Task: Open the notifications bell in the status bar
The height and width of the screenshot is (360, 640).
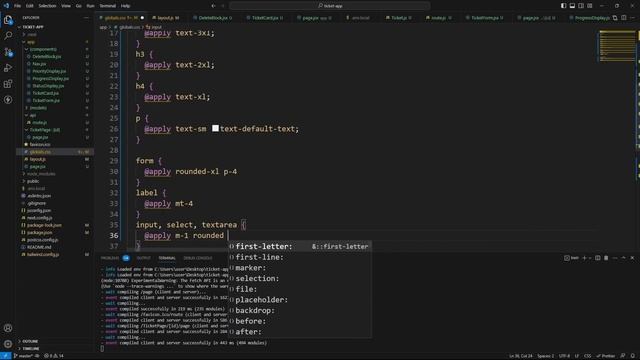Action: click(x=633, y=356)
